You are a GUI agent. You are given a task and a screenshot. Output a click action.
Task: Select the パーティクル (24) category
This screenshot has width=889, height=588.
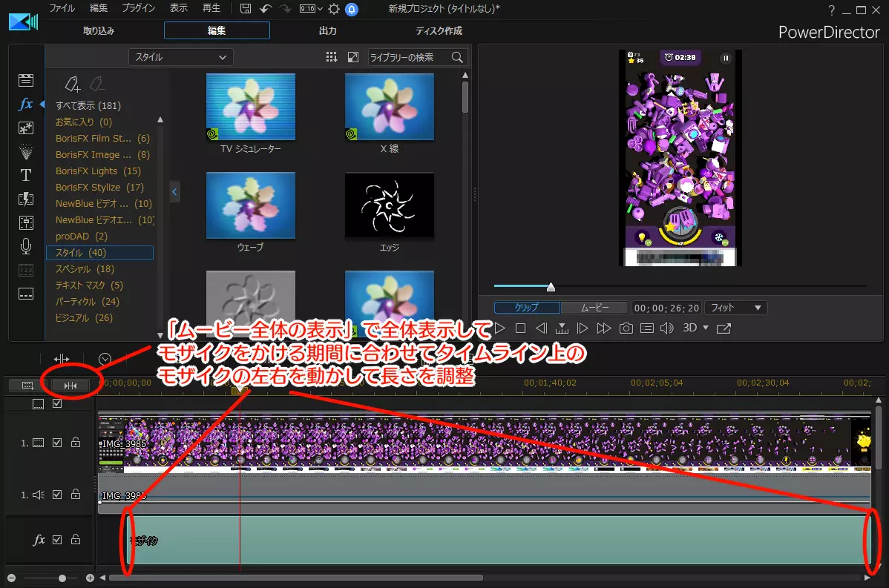click(87, 301)
